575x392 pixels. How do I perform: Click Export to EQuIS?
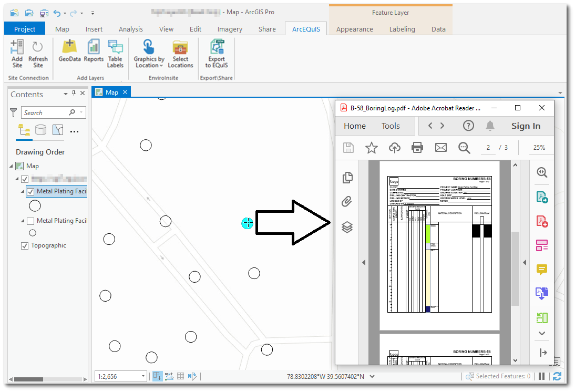pos(217,54)
